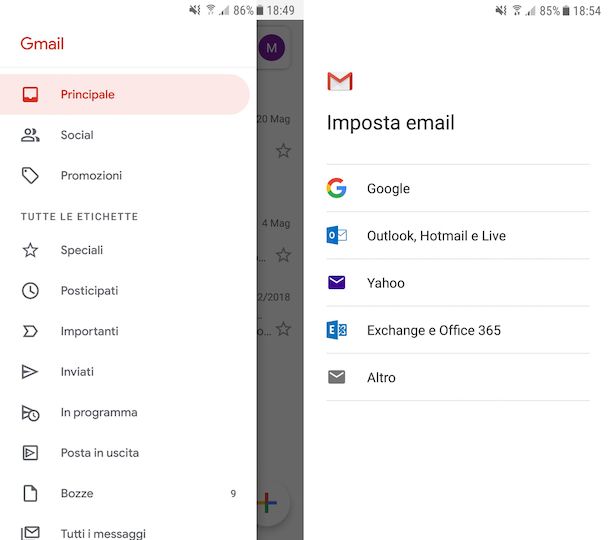This screenshot has width=610, height=540.
Task: Open the Posticipati label
Action: pyautogui.click(x=124, y=291)
